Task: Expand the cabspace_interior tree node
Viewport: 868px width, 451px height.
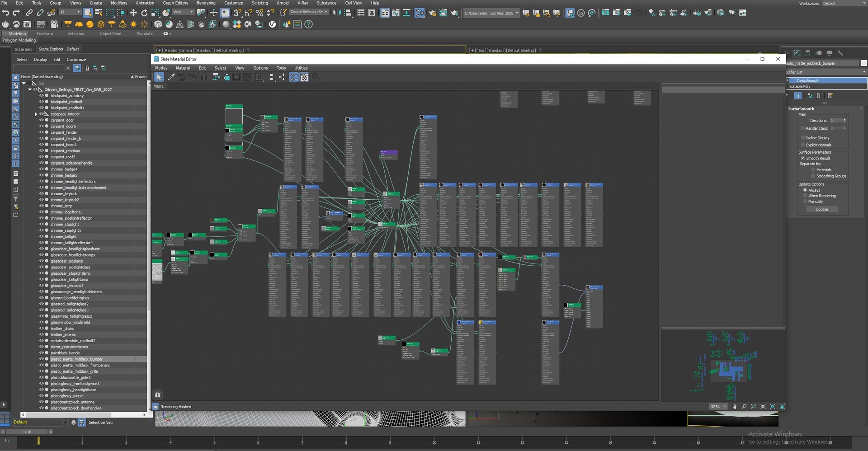Action: click(36, 114)
